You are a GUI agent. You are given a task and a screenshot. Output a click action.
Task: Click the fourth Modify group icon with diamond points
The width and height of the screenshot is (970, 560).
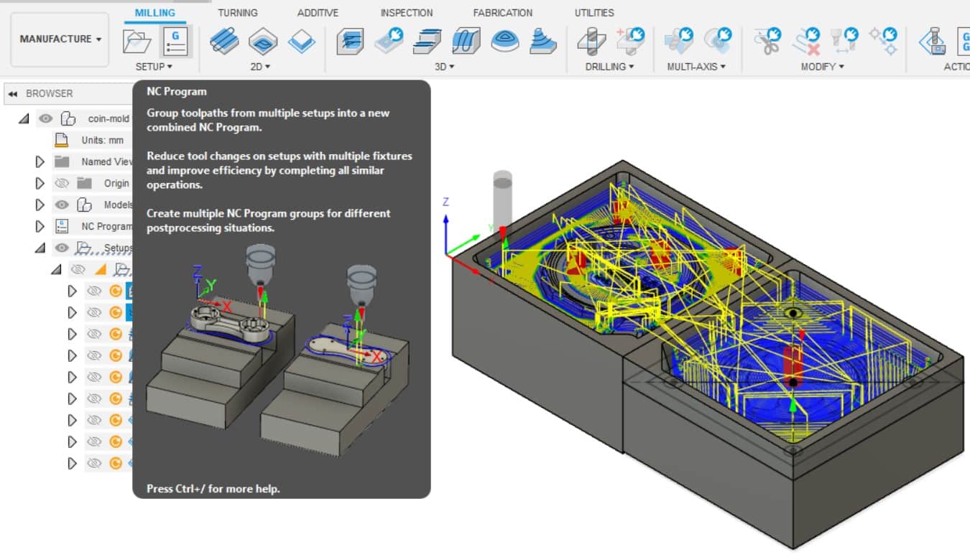pos(884,41)
